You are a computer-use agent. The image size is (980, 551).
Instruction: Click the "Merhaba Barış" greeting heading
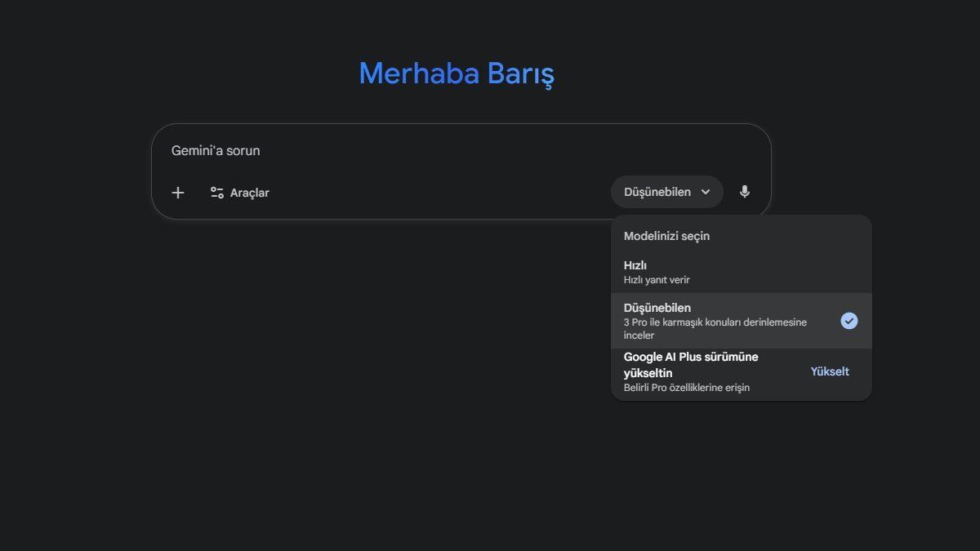[x=457, y=73]
